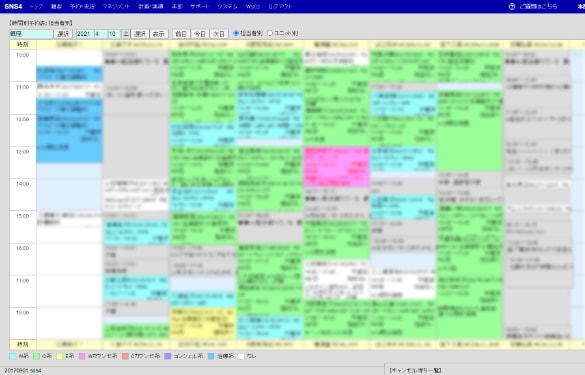Click the year field showing 2021
Image resolution: width=585 pixels, height=375 pixels.
coord(85,34)
